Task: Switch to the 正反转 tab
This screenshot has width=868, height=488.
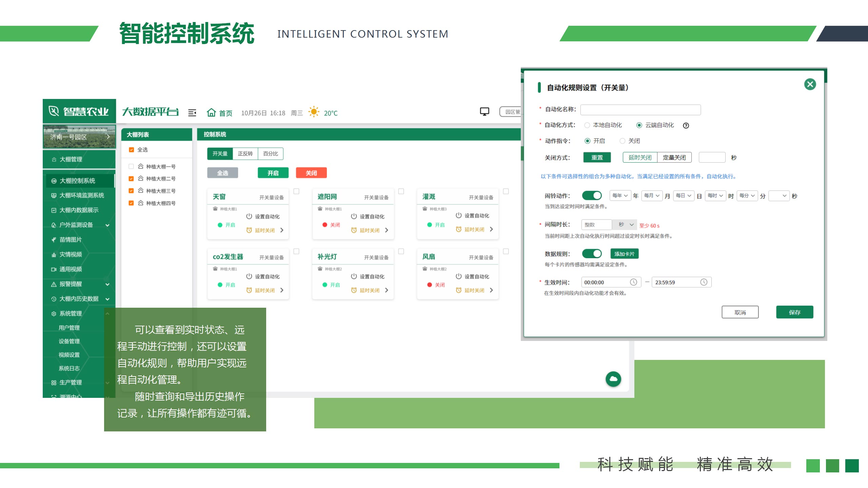Action: [x=245, y=154]
